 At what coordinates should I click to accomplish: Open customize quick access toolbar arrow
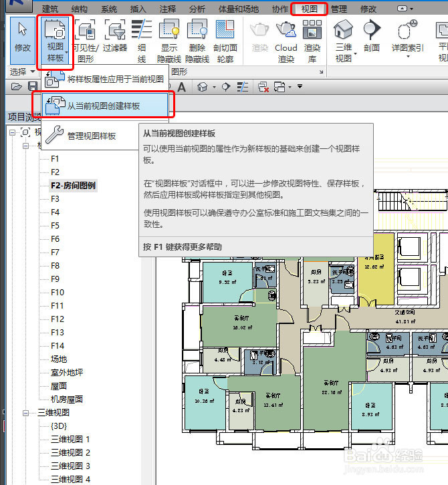[x=300, y=86]
